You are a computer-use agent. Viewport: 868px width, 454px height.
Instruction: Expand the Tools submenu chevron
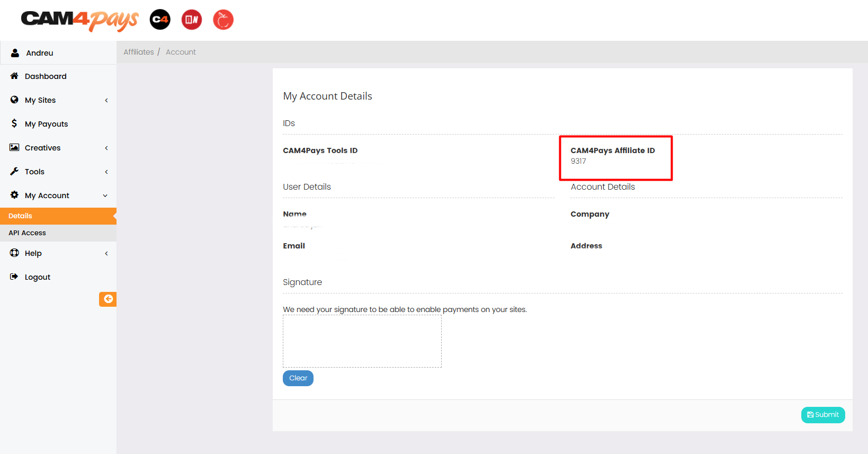pos(106,172)
